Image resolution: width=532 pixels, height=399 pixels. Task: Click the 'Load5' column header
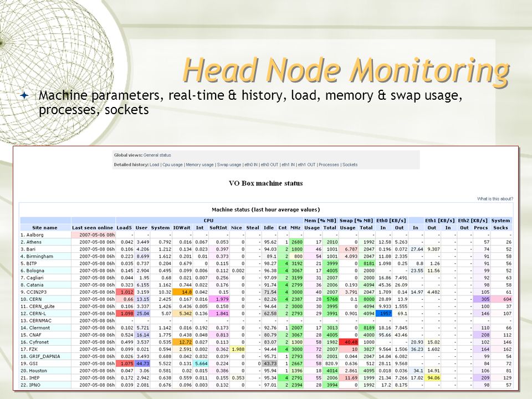124,228
